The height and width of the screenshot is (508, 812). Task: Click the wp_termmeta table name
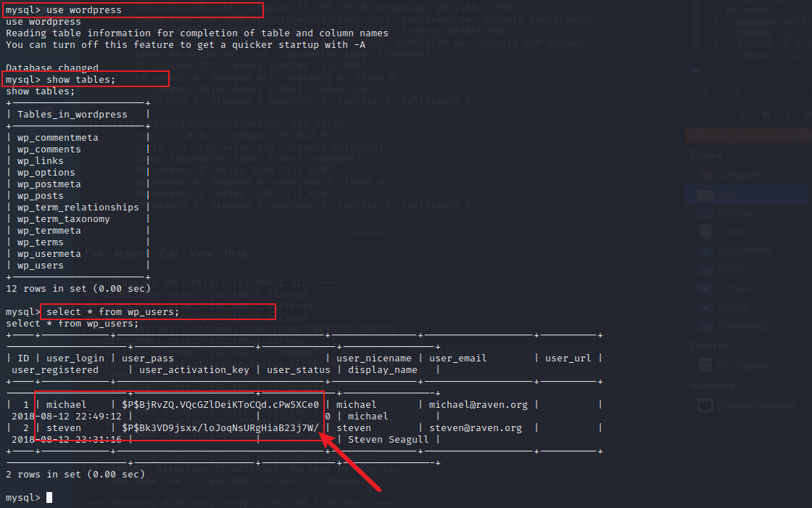pyautogui.click(x=49, y=231)
